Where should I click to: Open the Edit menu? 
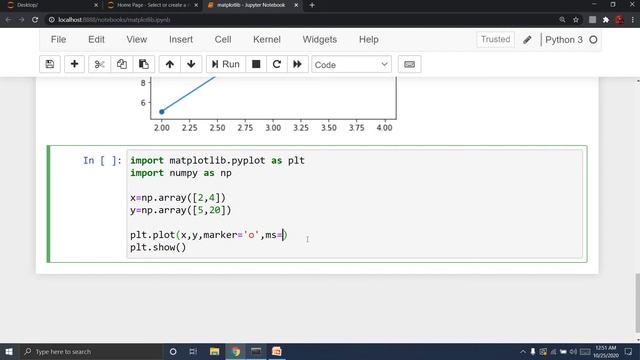96,40
